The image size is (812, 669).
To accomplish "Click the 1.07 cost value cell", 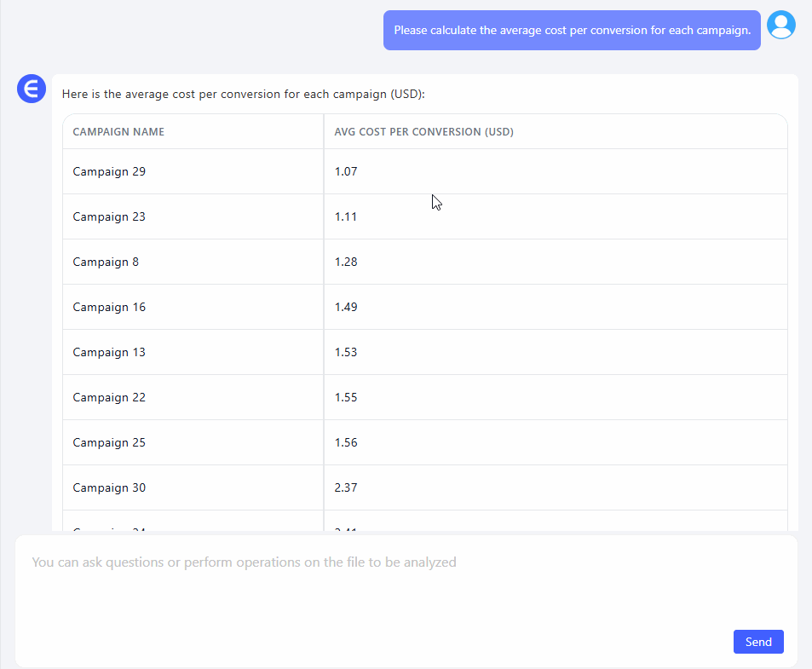I will coord(346,171).
